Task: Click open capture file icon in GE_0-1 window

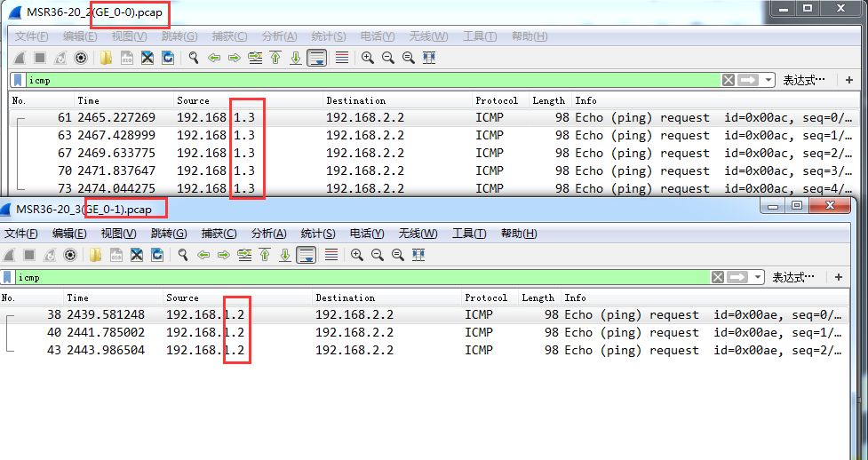Action: (95, 255)
